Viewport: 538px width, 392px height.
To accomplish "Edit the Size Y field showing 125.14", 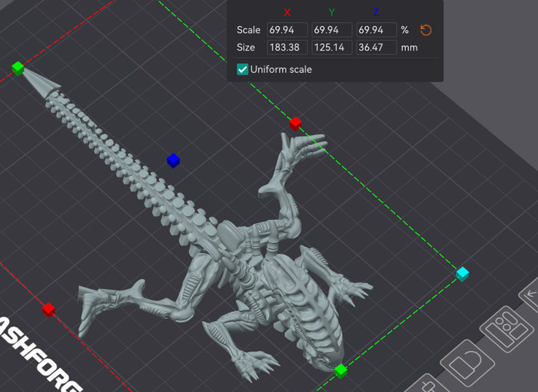I will (331, 48).
